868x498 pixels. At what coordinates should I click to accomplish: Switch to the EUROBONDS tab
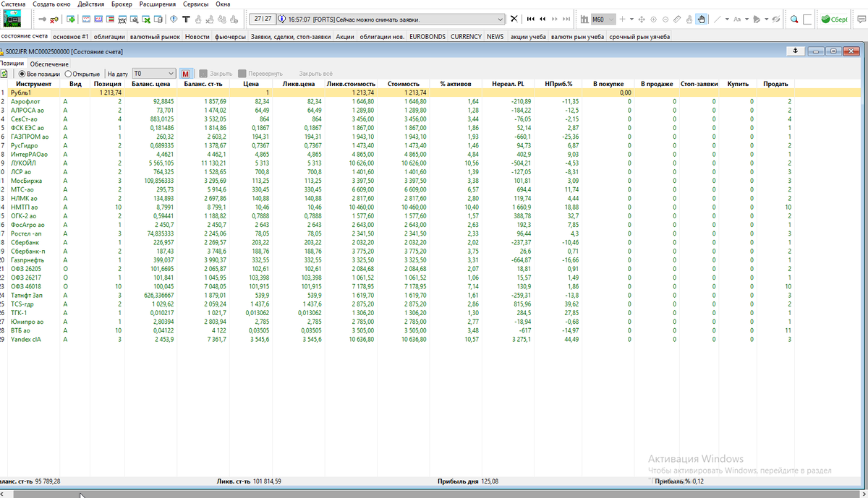[x=427, y=36]
